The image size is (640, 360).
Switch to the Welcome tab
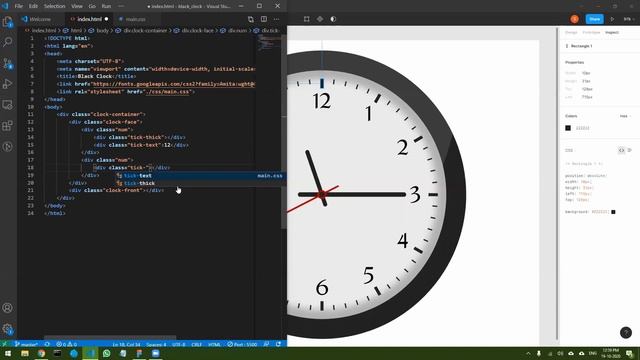(40, 19)
